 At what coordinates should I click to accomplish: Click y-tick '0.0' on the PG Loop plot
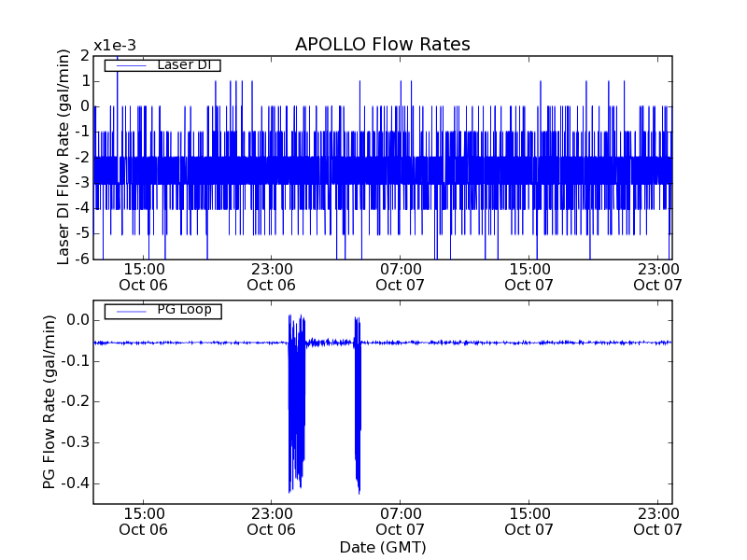pos(78,320)
